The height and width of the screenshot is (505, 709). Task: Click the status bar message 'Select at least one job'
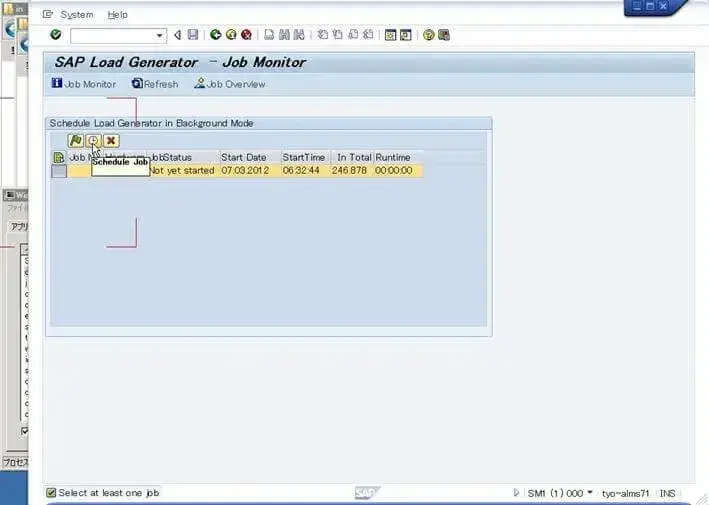tap(109, 493)
